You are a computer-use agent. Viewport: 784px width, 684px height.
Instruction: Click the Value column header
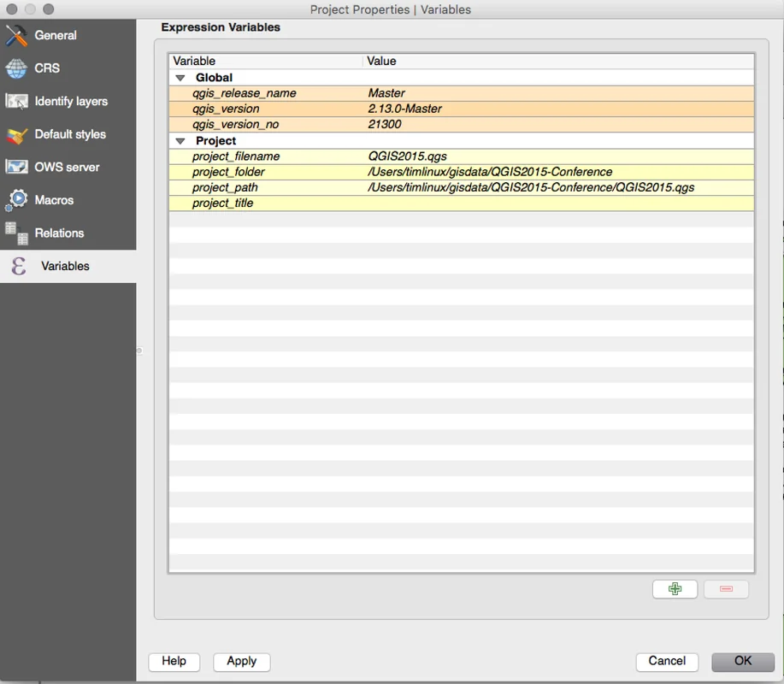click(556, 61)
